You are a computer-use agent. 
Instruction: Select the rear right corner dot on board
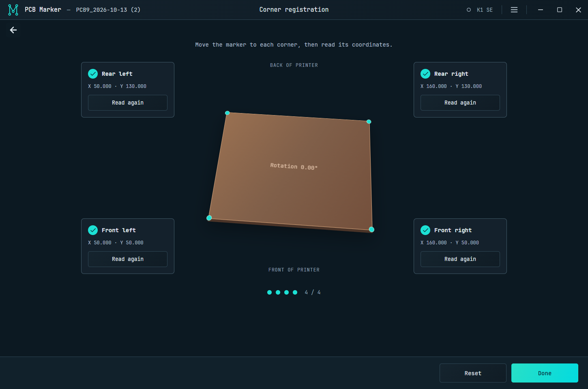pyautogui.click(x=369, y=122)
